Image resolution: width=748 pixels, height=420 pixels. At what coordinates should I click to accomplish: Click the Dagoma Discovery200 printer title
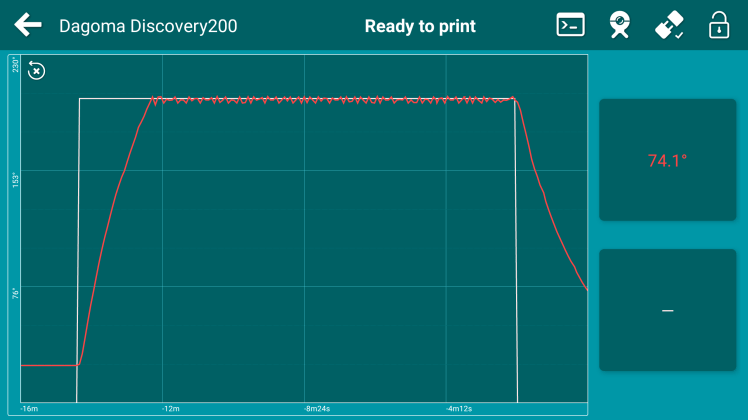[x=148, y=26]
